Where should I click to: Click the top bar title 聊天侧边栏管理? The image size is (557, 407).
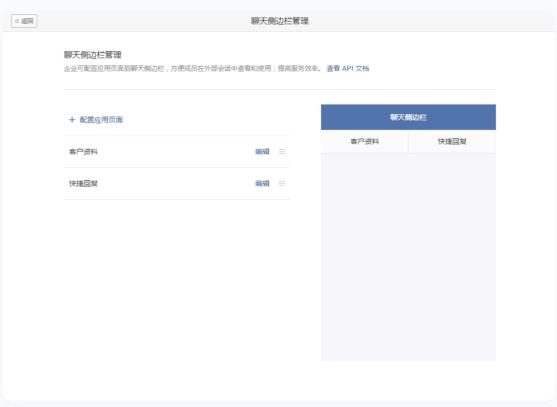pos(280,21)
